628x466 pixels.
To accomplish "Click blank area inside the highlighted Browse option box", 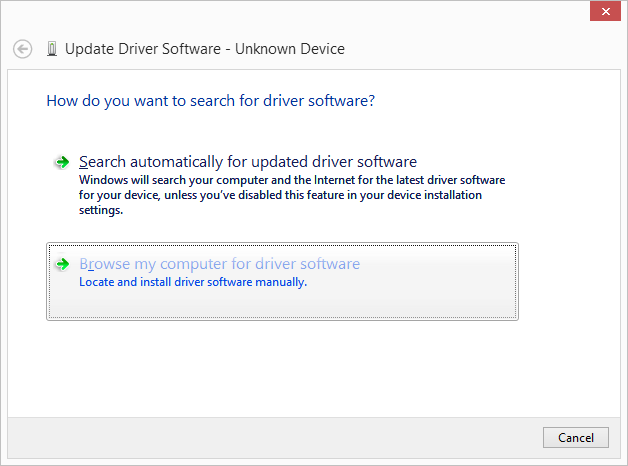I will [x=421, y=298].
